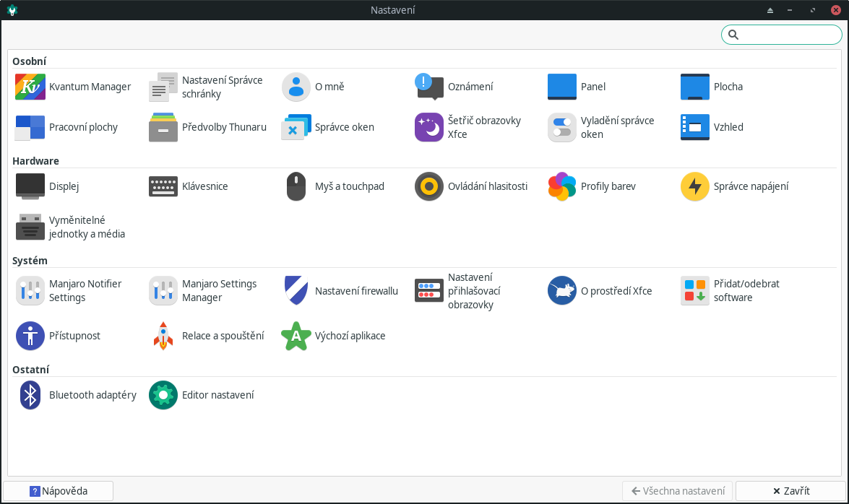Open Nastavení firewallu shield icon
The height and width of the screenshot is (504, 849).
point(296,291)
